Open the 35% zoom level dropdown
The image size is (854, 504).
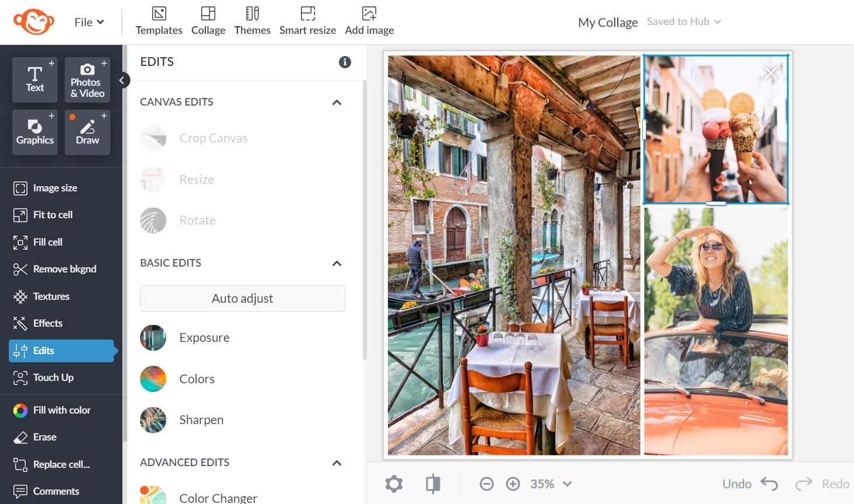pyautogui.click(x=551, y=484)
